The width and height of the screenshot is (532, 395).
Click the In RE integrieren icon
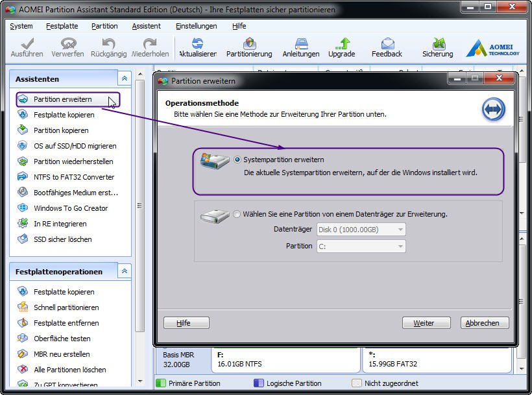pyautogui.click(x=23, y=223)
